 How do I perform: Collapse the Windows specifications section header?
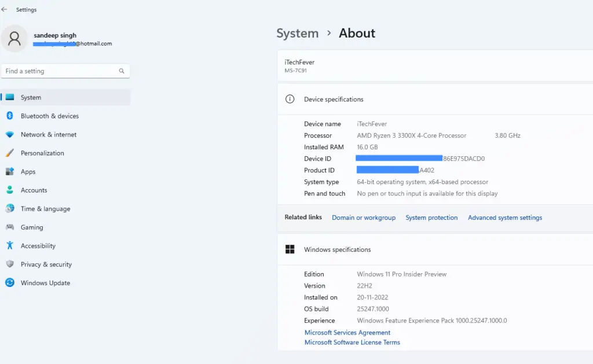pos(435,249)
